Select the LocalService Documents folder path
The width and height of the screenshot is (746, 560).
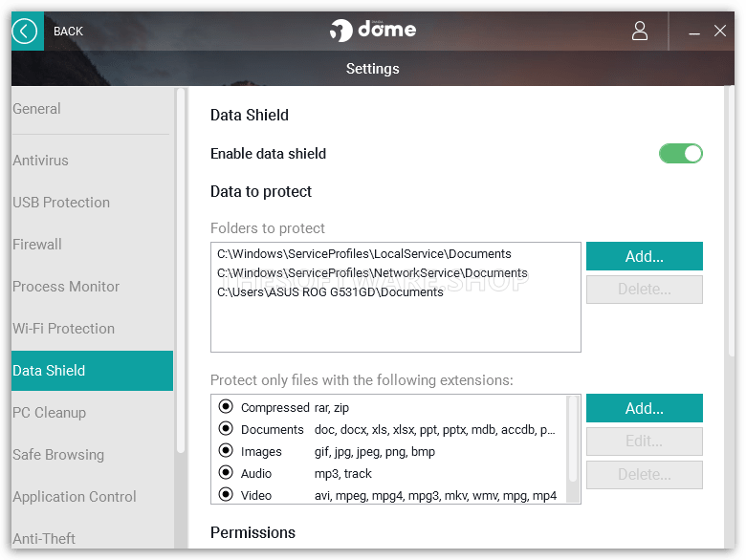point(364,254)
